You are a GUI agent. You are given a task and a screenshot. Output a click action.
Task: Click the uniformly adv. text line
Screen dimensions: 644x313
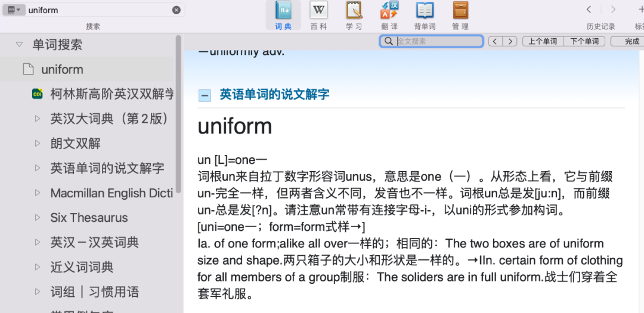click(x=241, y=52)
